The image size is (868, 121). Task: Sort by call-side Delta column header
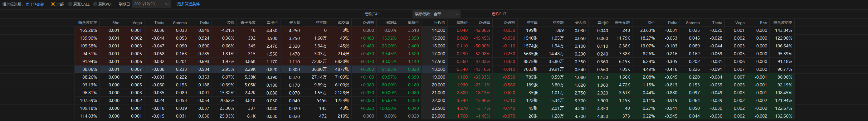pos(205,22)
